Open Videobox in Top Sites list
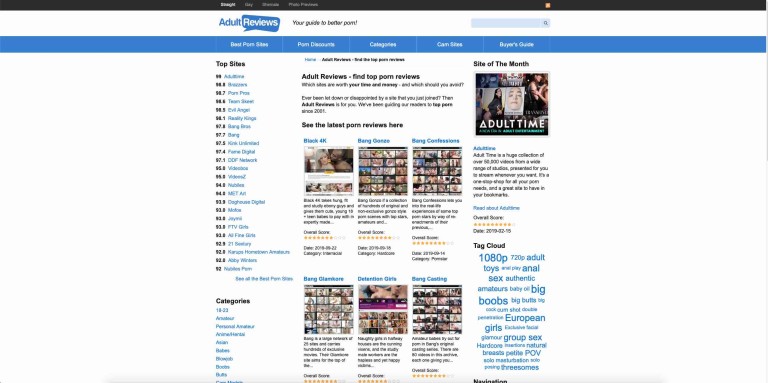768x383 pixels. [238, 168]
